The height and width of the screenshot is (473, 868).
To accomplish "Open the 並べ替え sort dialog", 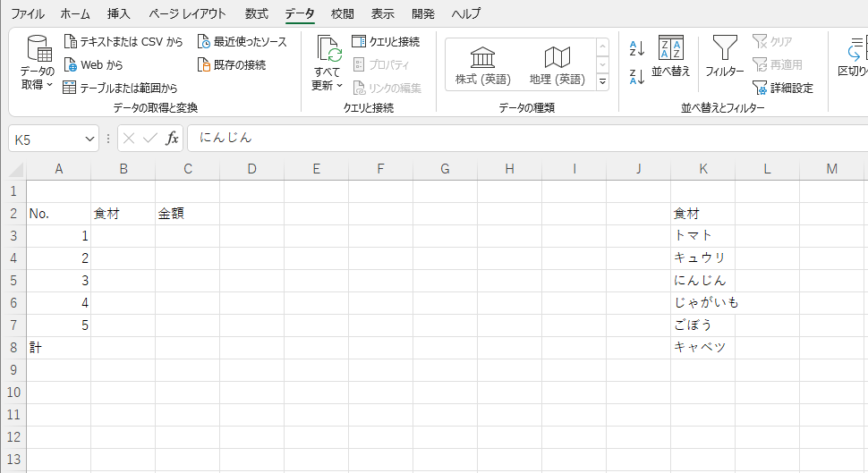I will [x=671, y=55].
